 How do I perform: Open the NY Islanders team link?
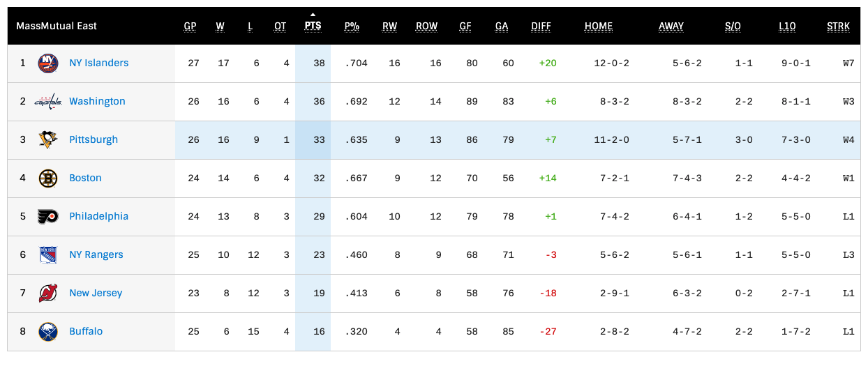coord(99,63)
